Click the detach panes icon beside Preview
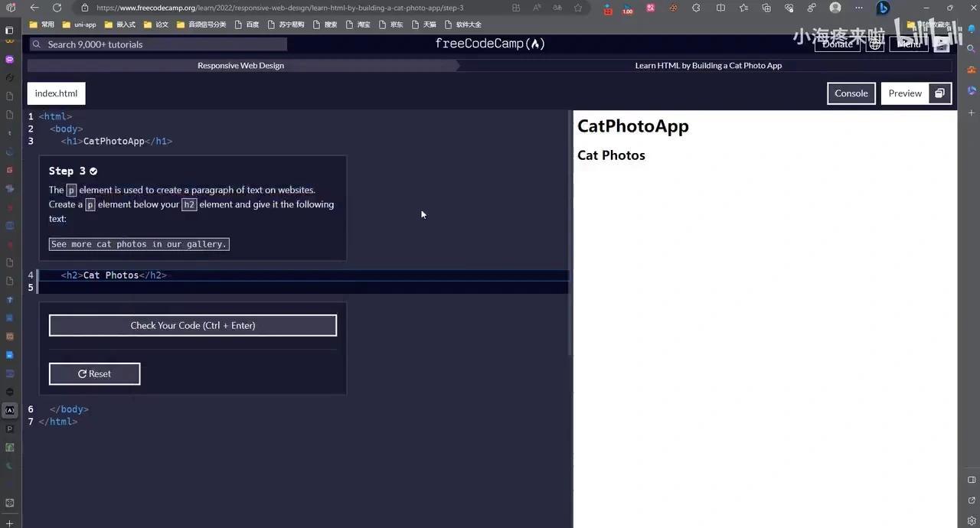The height and width of the screenshot is (528, 980). (939, 93)
